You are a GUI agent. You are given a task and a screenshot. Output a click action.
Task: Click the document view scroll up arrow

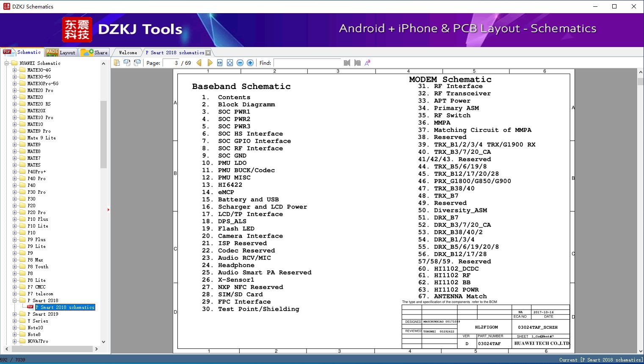tap(640, 73)
